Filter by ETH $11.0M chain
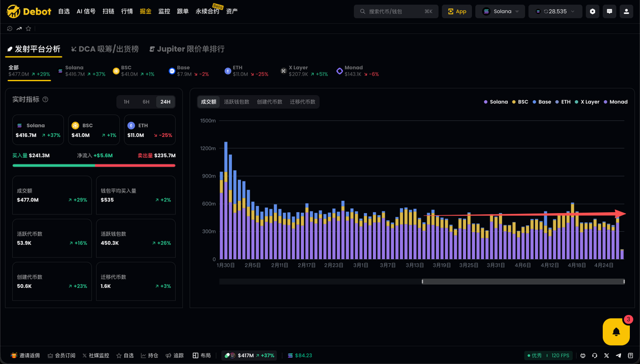640x364 pixels. tap(246, 71)
